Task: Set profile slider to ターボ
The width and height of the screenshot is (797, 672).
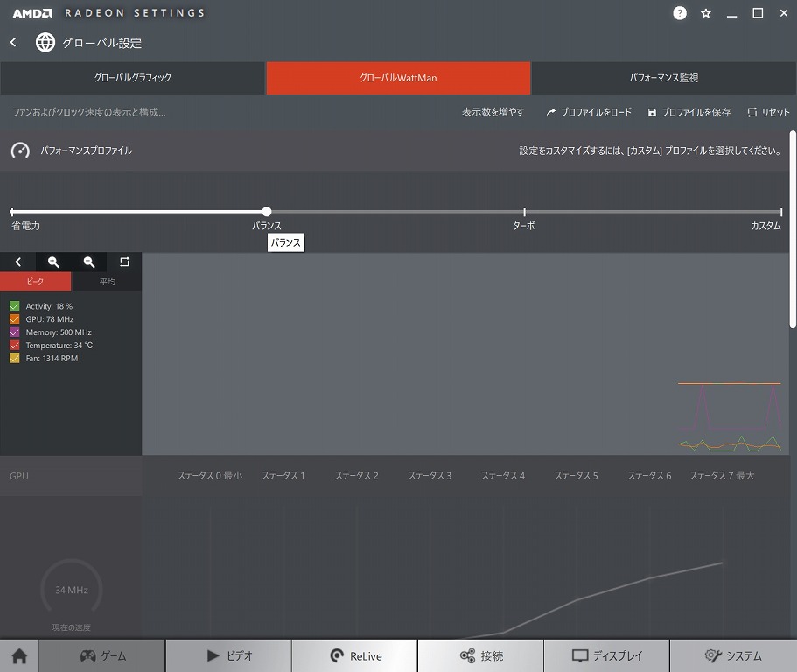Action: pyautogui.click(x=524, y=212)
